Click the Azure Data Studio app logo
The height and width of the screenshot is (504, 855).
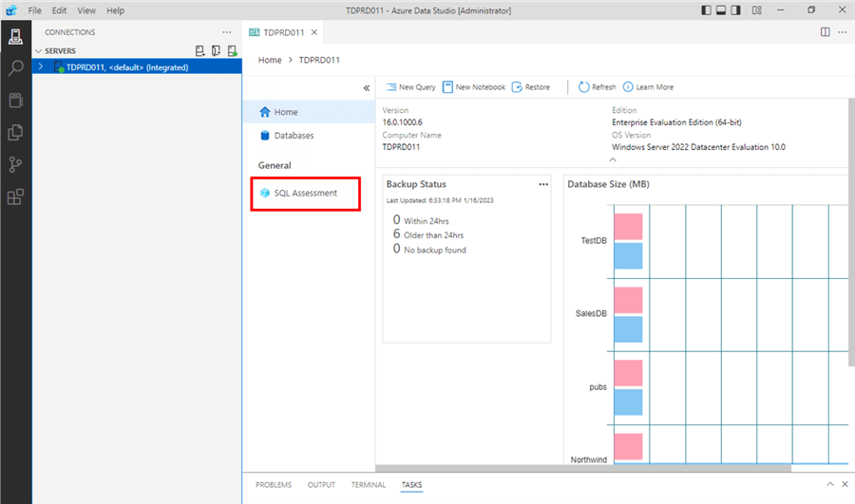click(11, 10)
